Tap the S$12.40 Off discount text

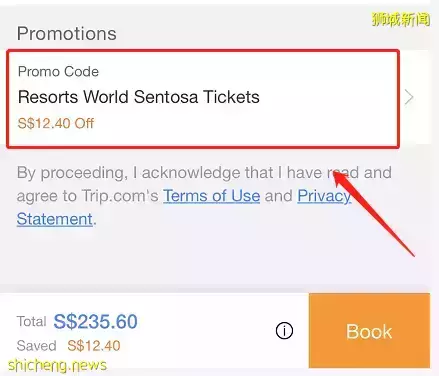click(56, 123)
